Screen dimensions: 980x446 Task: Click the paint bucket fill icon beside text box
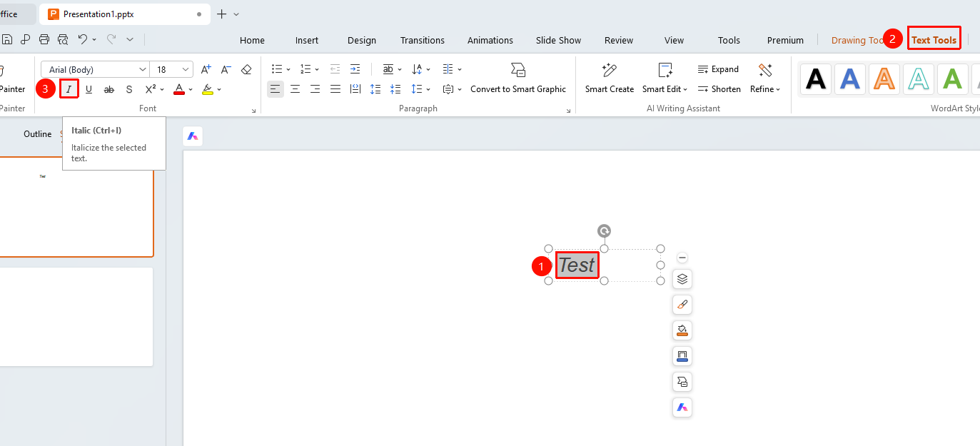pyautogui.click(x=682, y=330)
